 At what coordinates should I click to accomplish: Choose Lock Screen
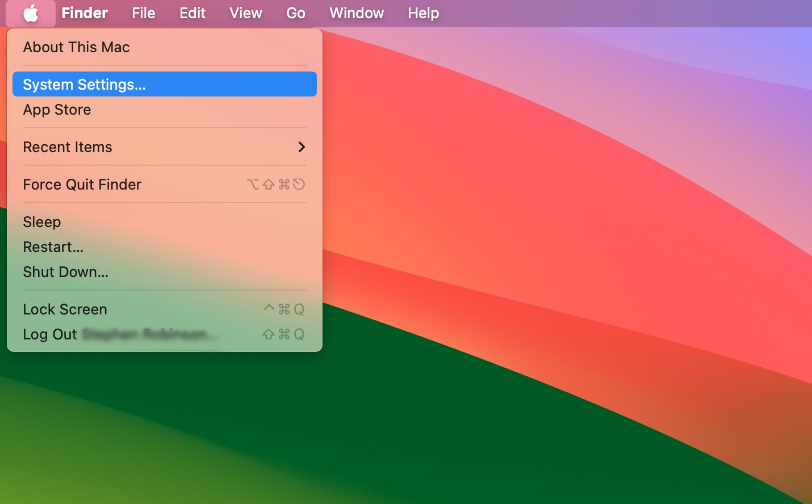(165, 309)
